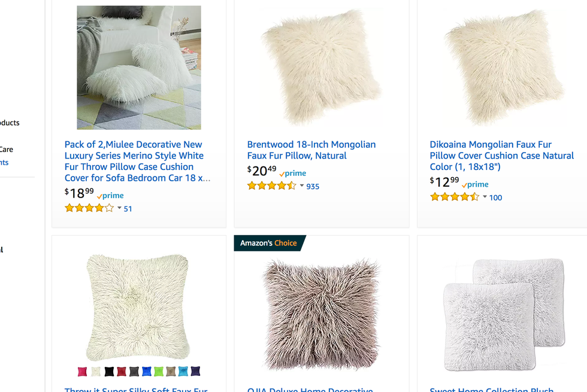Click the Brentwood Mongolian pillow product image
This screenshot has height=392, width=587.
[x=322, y=68]
